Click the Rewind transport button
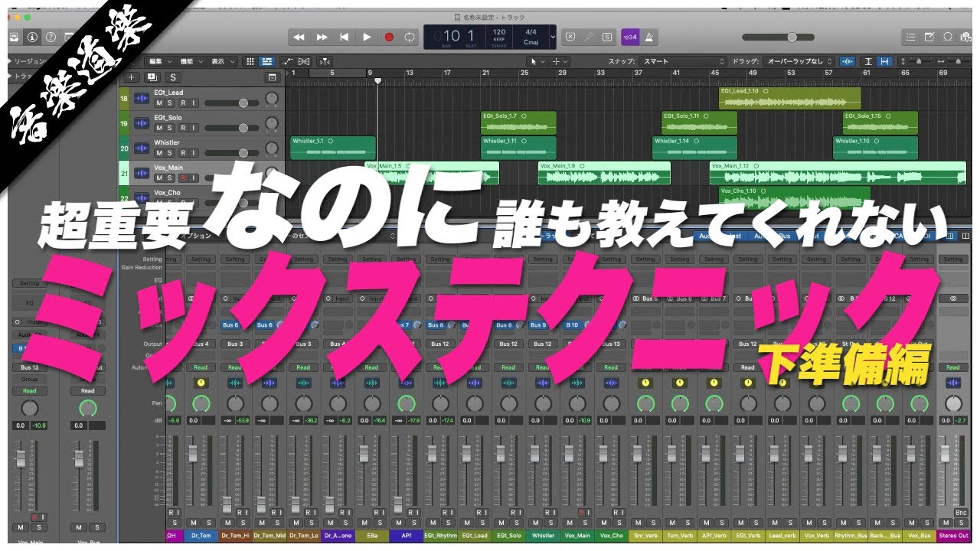The height and width of the screenshot is (551, 980). click(299, 37)
